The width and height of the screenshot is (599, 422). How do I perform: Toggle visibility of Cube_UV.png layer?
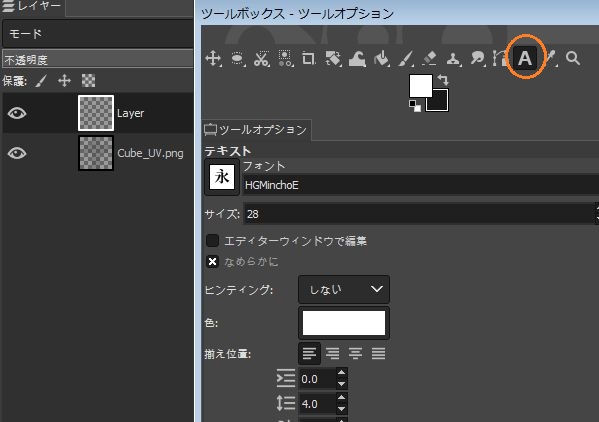17,153
